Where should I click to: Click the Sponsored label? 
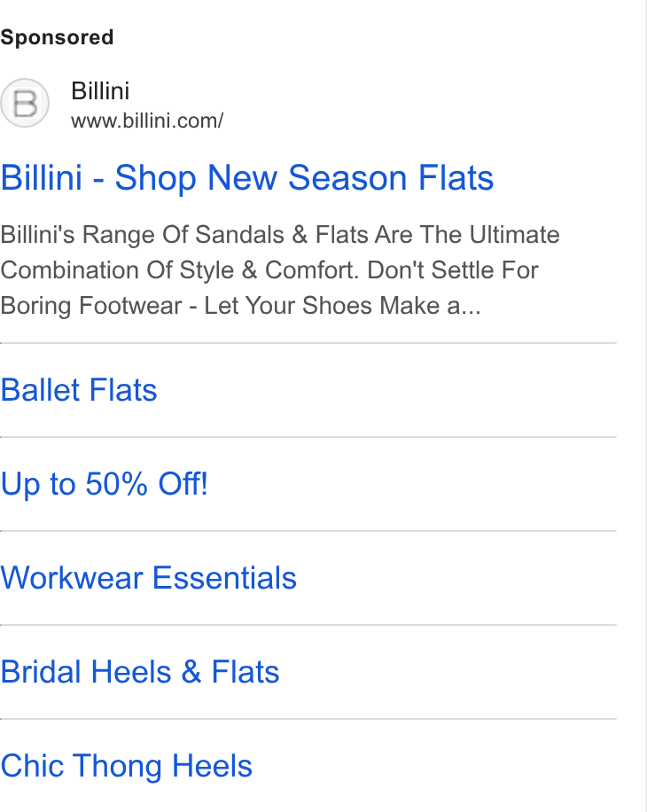[x=57, y=37]
